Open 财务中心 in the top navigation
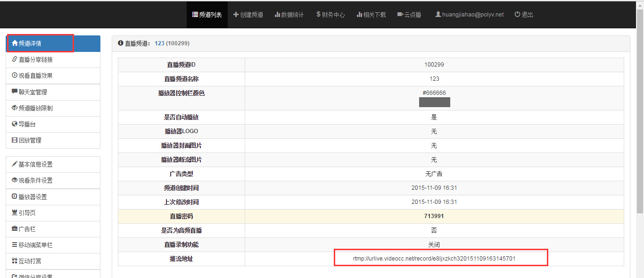 pos(330,15)
